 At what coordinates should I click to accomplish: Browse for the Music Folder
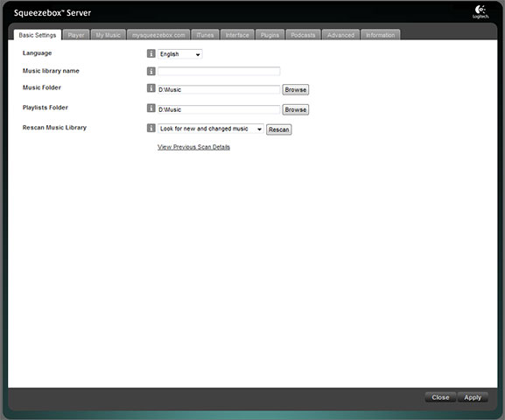[x=296, y=89]
